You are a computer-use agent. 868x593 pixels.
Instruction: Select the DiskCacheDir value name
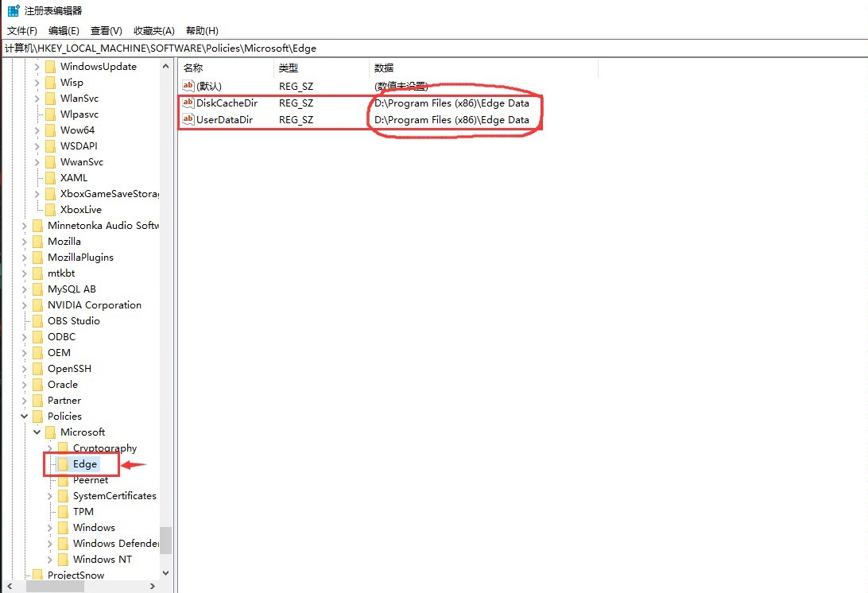pos(227,103)
